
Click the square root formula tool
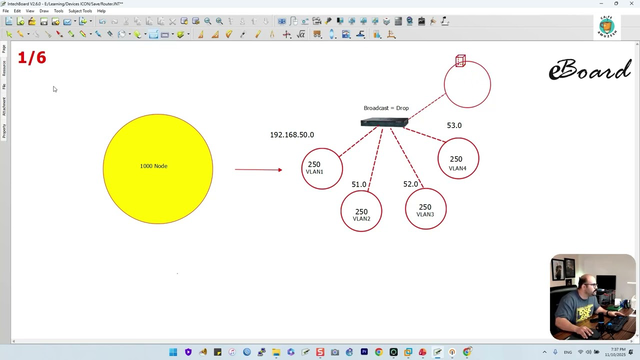[301, 35]
